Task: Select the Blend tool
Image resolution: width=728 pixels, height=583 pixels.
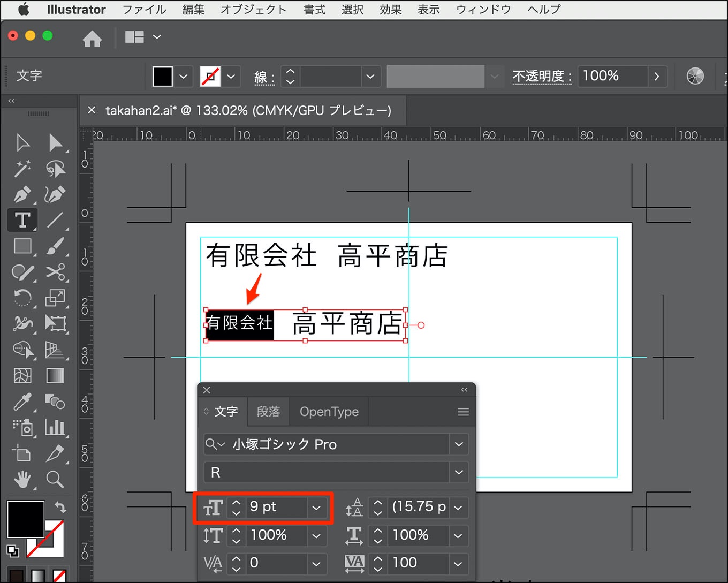Action: (x=55, y=401)
